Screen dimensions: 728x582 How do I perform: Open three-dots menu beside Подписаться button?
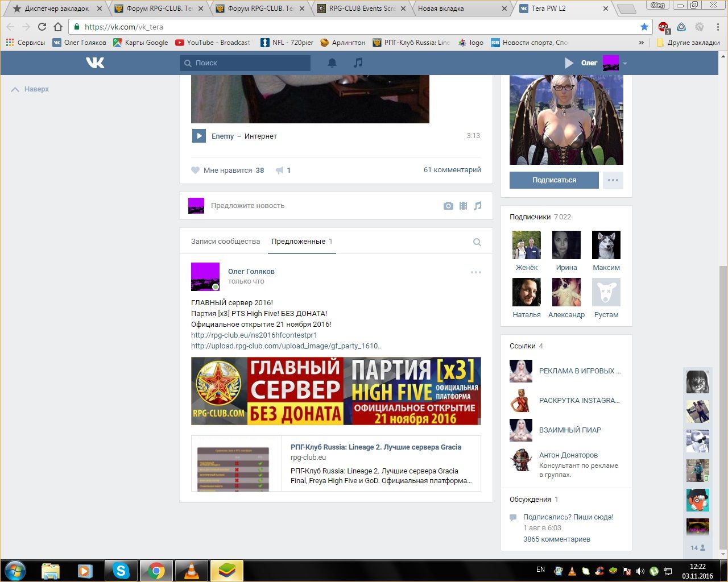tap(613, 180)
